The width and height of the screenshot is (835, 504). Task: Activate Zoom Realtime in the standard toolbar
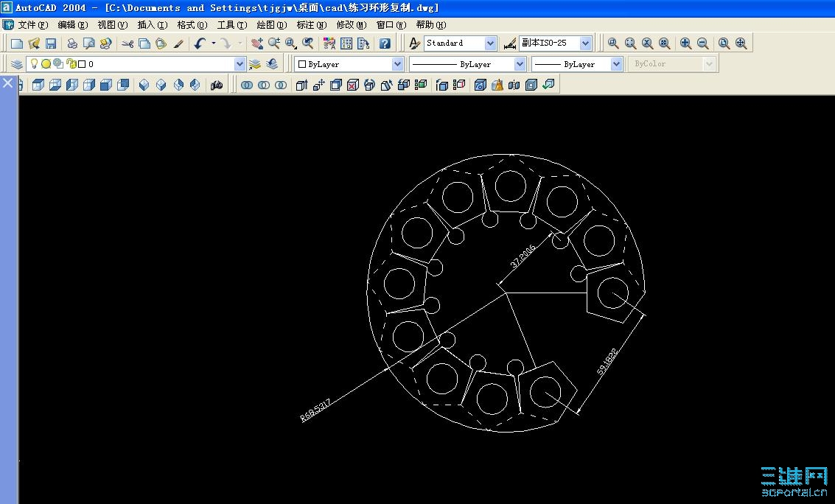[274, 43]
